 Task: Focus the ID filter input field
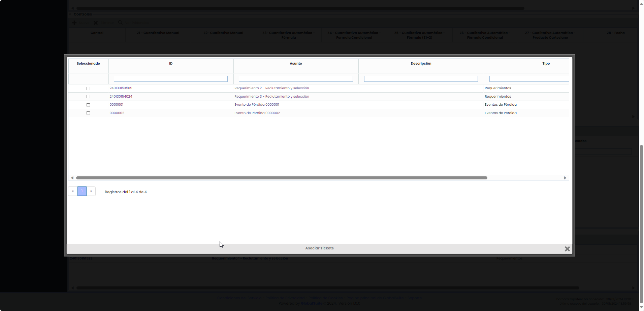pyautogui.click(x=171, y=79)
